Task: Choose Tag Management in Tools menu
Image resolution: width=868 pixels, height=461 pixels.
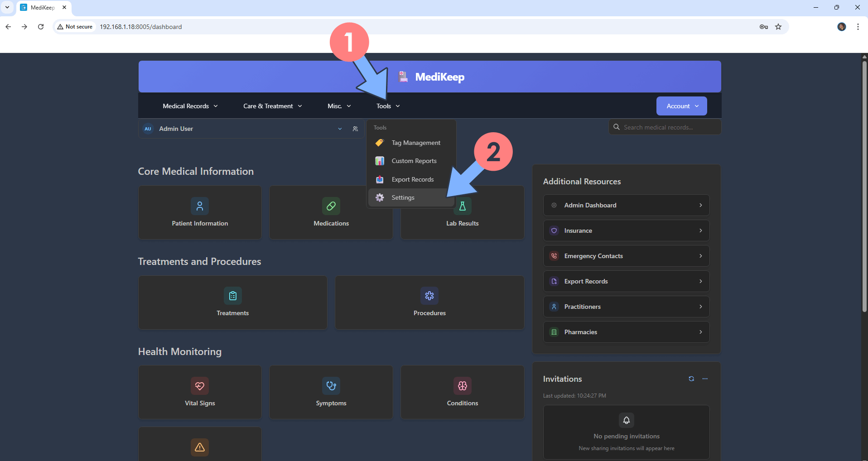Action: (x=415, y=143)
